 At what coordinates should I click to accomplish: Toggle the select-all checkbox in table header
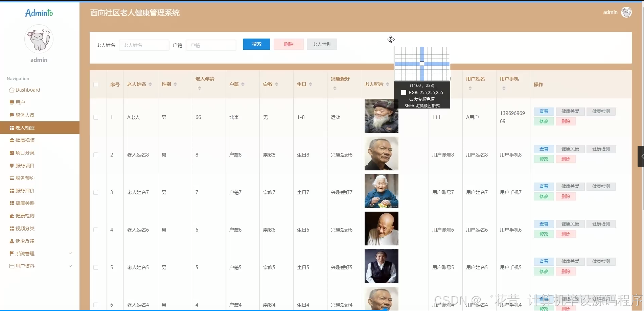click(x=96, y=85)
